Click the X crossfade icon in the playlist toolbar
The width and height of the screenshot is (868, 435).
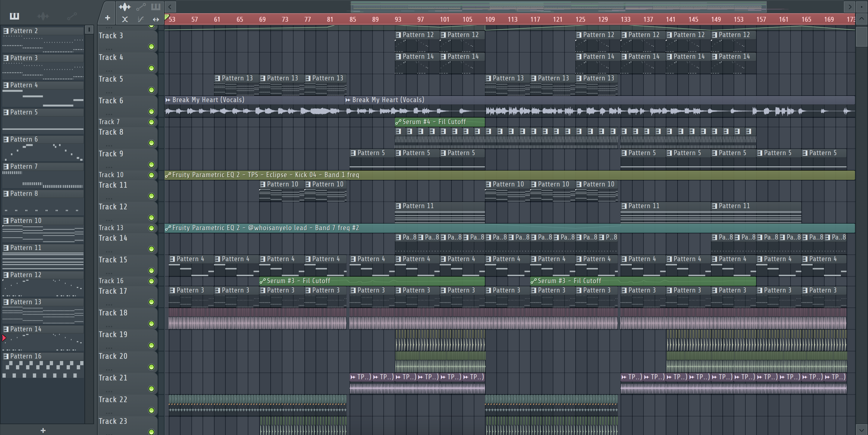[x=125, y=19]
